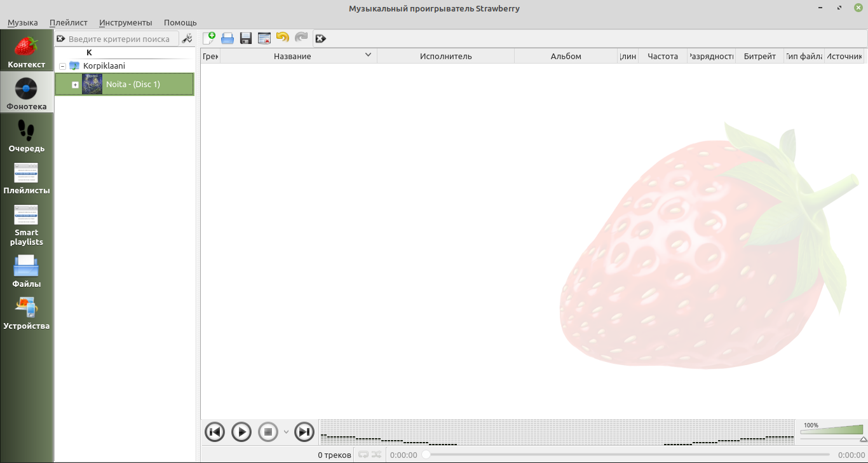Click the elapsed time 0:00:00 label
Screen dimensions: 868x463
[x=403, y=455]
